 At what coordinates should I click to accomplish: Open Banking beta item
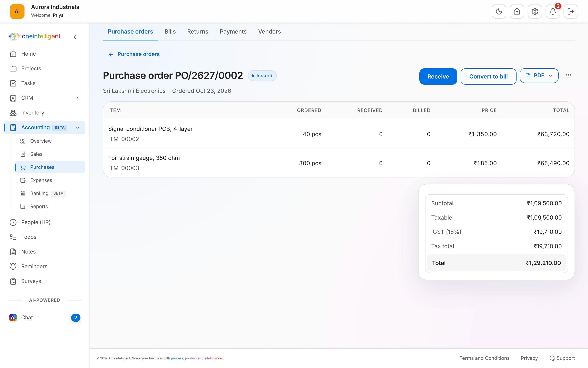50,193
